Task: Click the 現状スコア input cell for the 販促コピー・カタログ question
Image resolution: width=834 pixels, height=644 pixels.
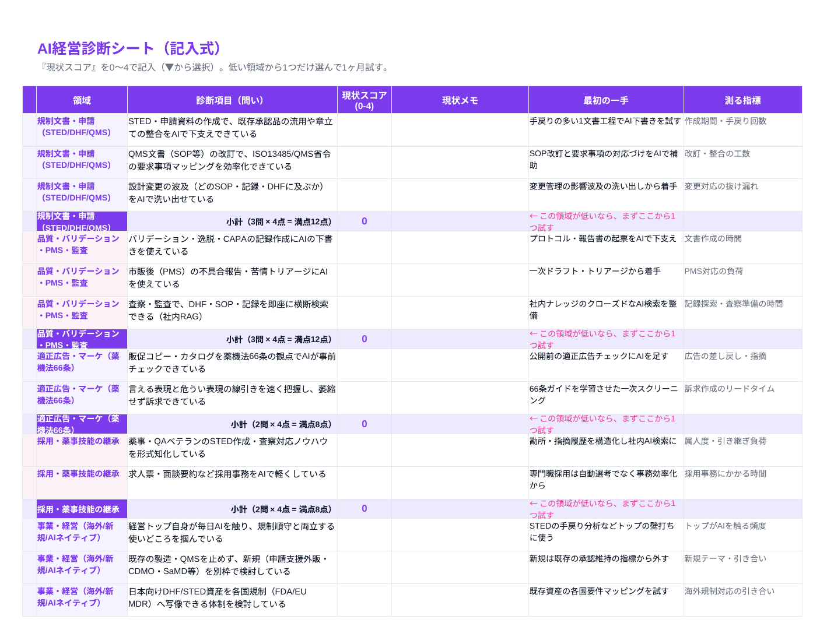Action: click(x=365, y=365)
